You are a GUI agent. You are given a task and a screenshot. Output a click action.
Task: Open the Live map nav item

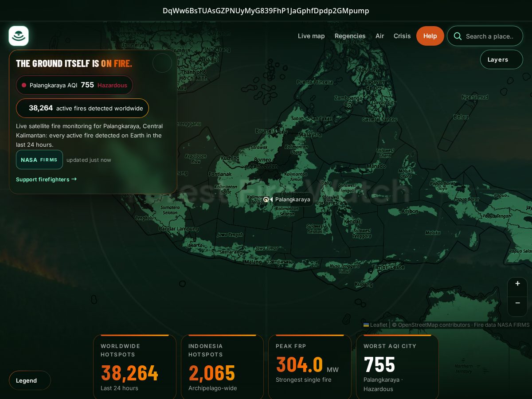click(x=311, y=36)
